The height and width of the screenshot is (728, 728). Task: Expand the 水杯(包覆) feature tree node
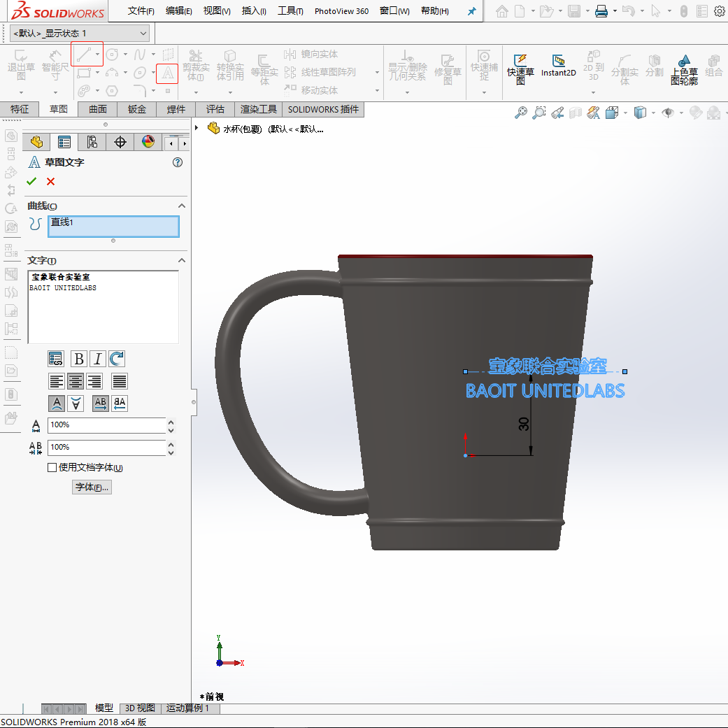click(x=197, y=128)
